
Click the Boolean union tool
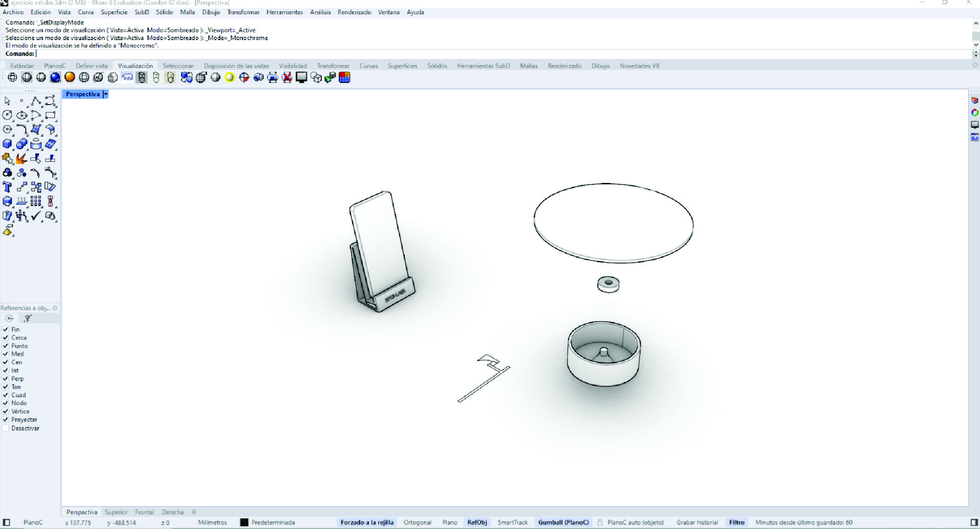click(21, 144)
